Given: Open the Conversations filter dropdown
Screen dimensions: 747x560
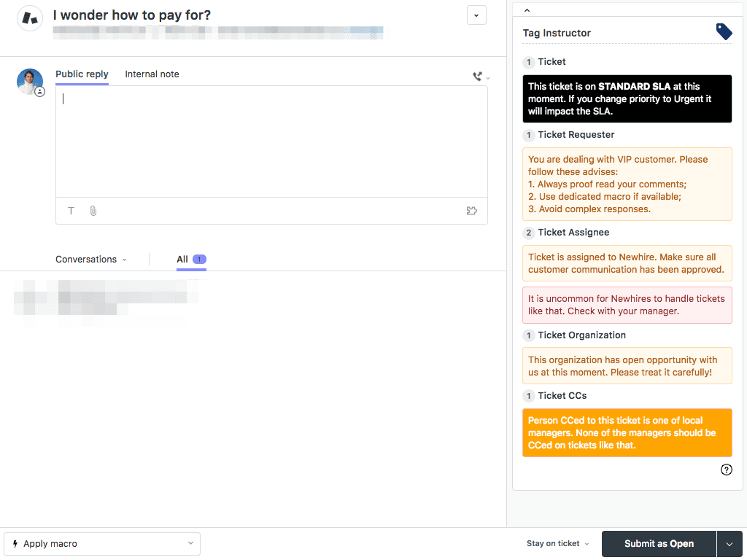Looking at the screenshot, I should tap(91, 260).
